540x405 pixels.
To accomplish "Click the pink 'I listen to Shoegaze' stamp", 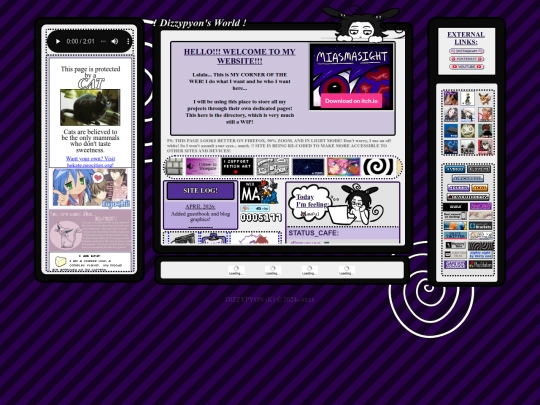I will pyautogui.click(x=202, y=167).
